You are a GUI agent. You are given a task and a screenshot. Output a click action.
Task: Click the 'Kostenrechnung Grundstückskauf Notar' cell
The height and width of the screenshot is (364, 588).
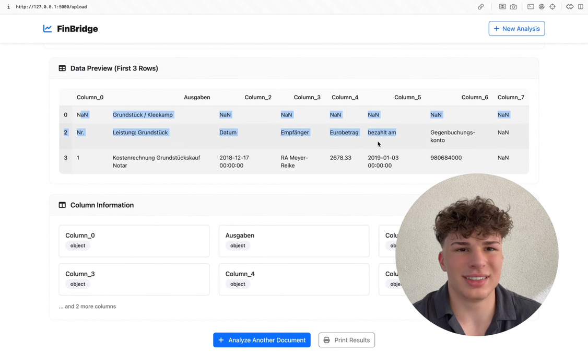156,161
